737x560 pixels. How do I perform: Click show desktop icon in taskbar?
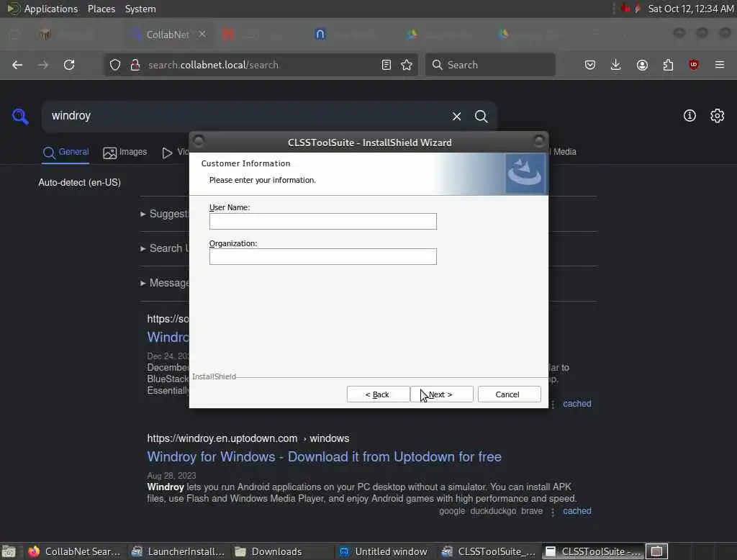9,551
